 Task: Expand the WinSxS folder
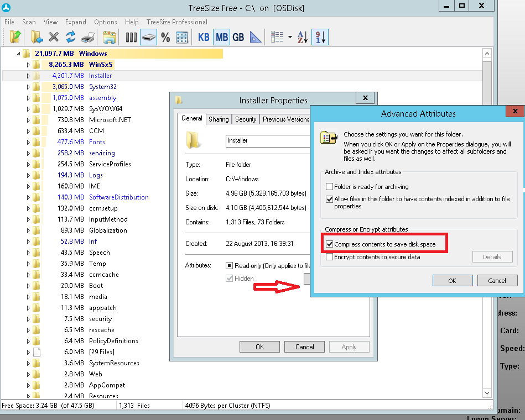point(28,65)
